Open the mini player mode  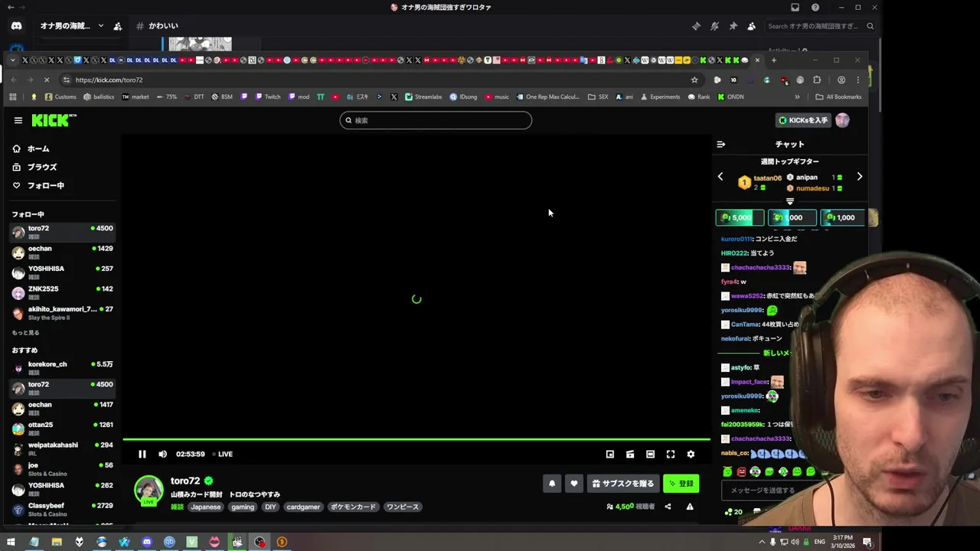tap(610, 454)
